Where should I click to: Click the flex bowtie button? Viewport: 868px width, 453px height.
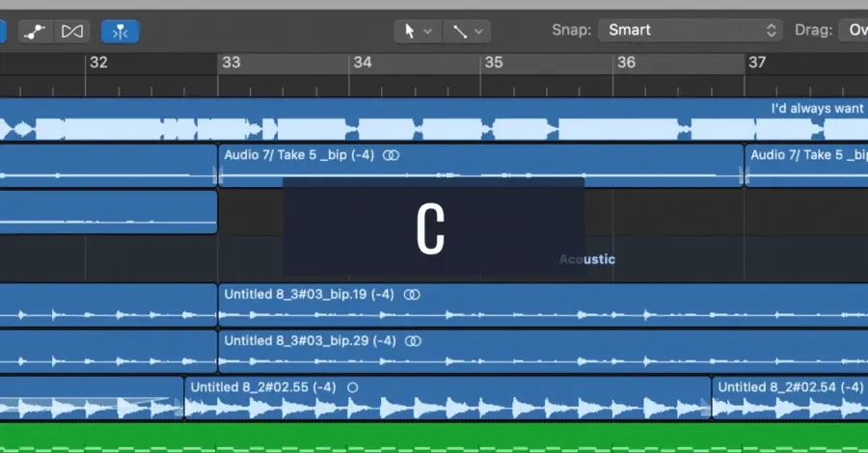tap(72, 32)
